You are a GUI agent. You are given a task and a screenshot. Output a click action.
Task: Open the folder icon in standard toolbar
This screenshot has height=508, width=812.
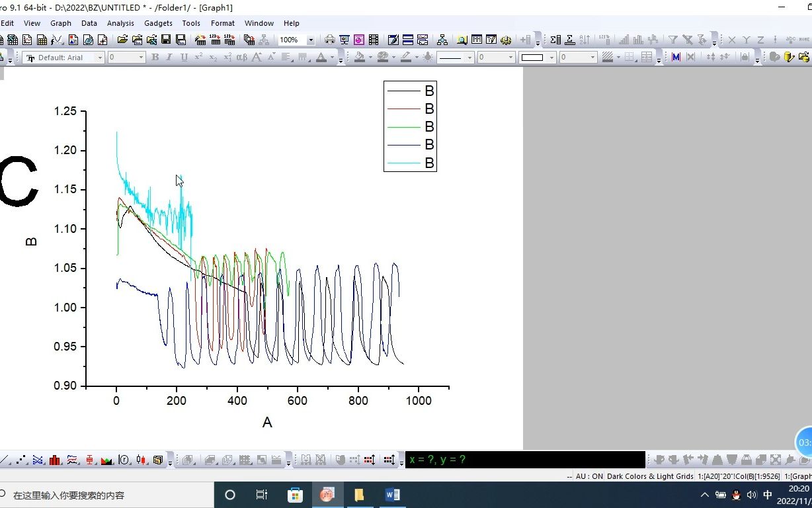click(x=122, y=40)
